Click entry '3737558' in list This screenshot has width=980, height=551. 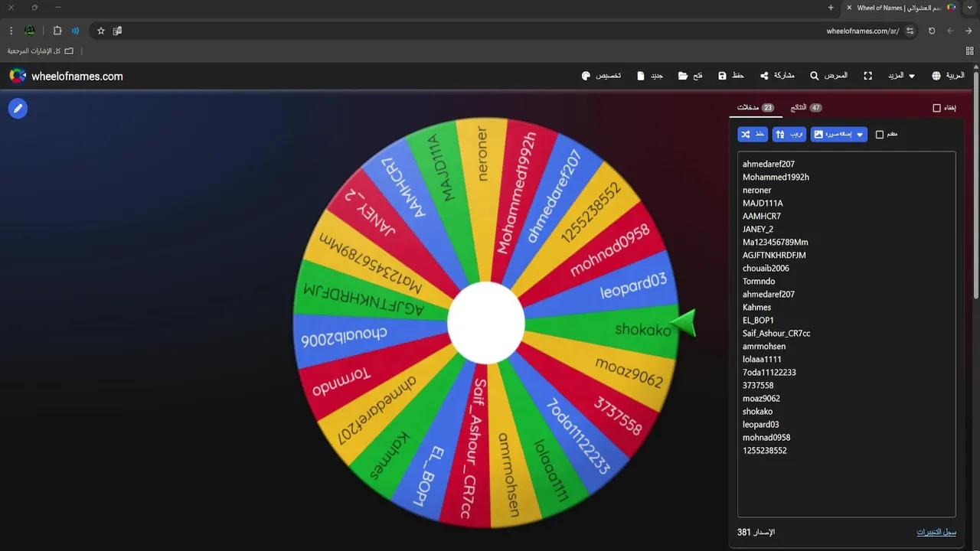[x=758, y=386]
